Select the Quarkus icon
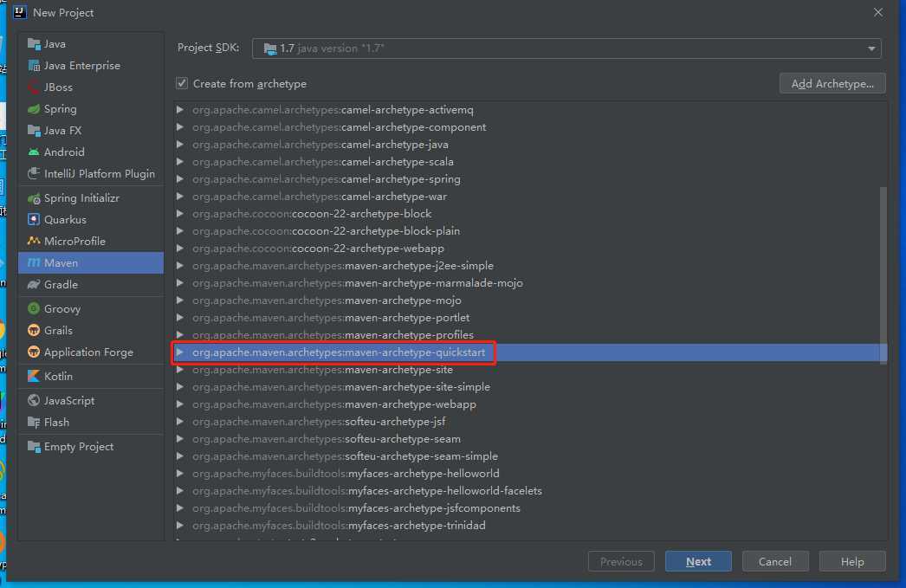906x588 pixels. point(34,219)
